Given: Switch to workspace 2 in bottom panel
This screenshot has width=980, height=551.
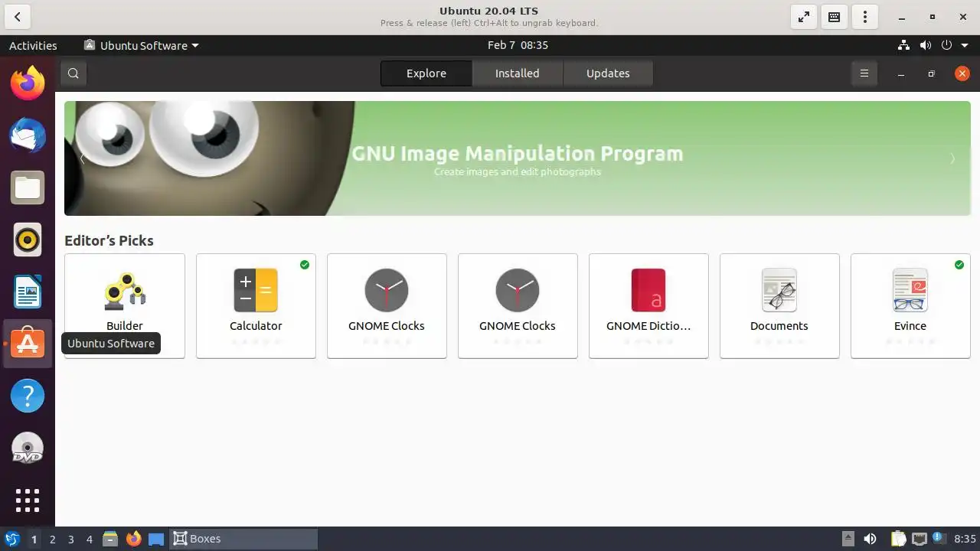Looking at the screenshot, I should point(53,539).
